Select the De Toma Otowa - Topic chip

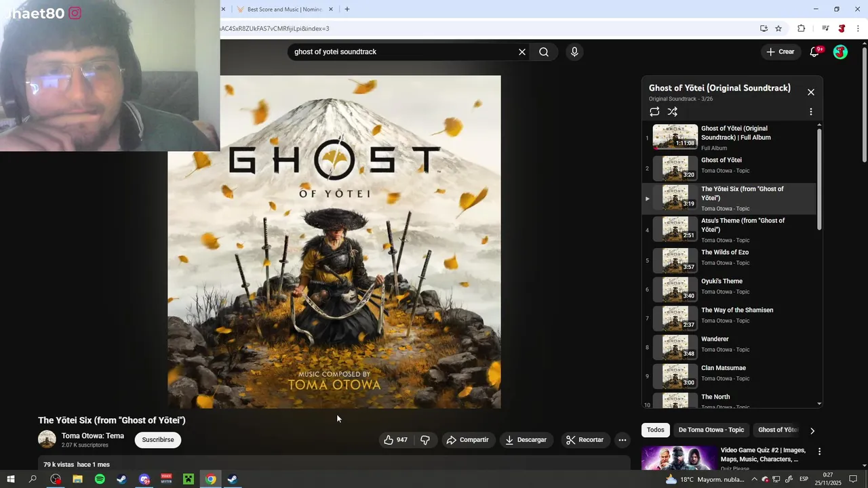(711, 430)
